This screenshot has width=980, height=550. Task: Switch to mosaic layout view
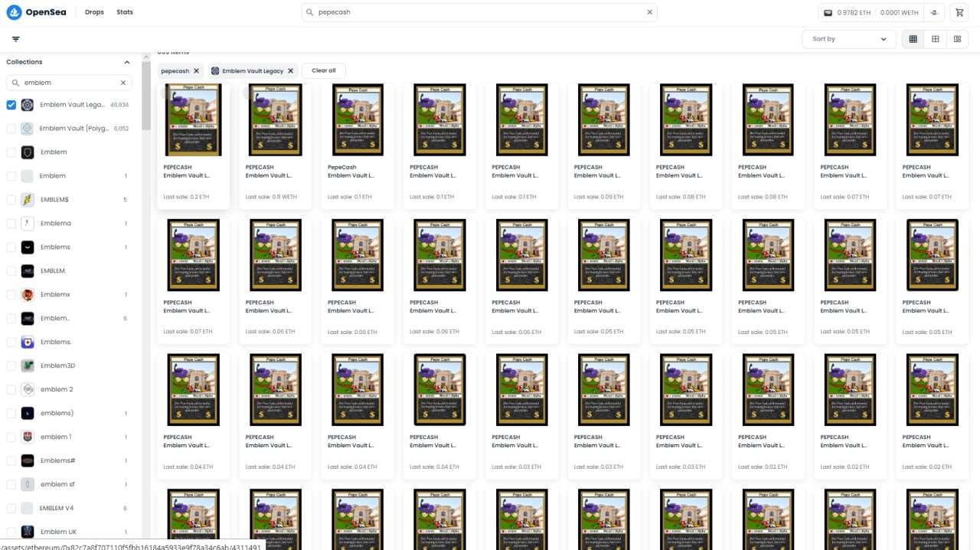click(x=957, y=39)
